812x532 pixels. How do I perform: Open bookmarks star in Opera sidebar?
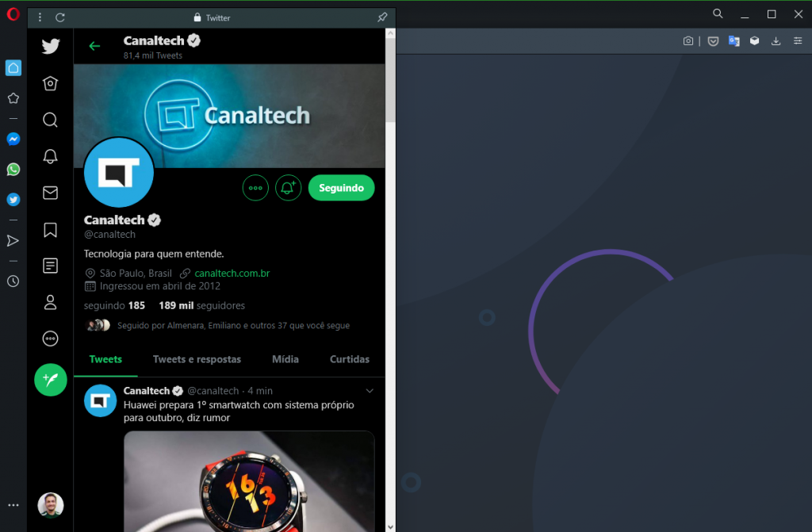coord(13,98)
